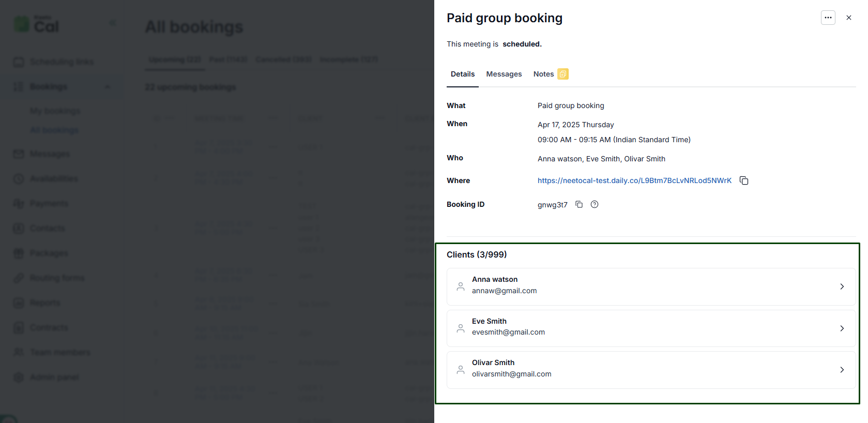
Task: Click the person icon beside Anna watson
Action: click(x=461, y=286)
